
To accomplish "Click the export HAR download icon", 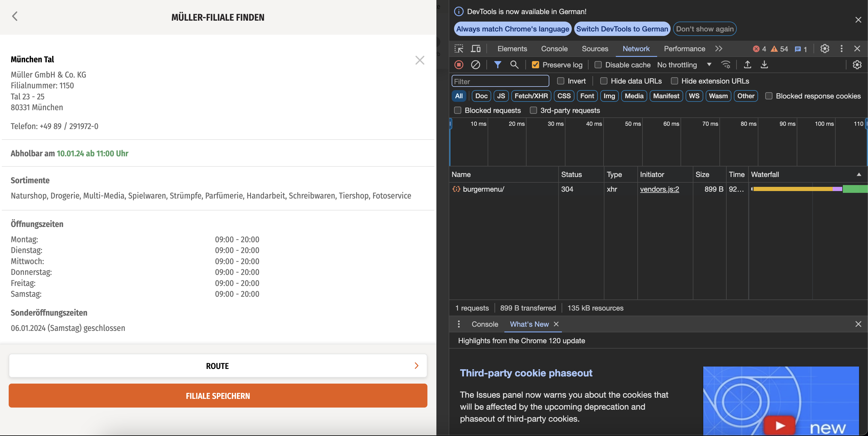I will 764,65.
